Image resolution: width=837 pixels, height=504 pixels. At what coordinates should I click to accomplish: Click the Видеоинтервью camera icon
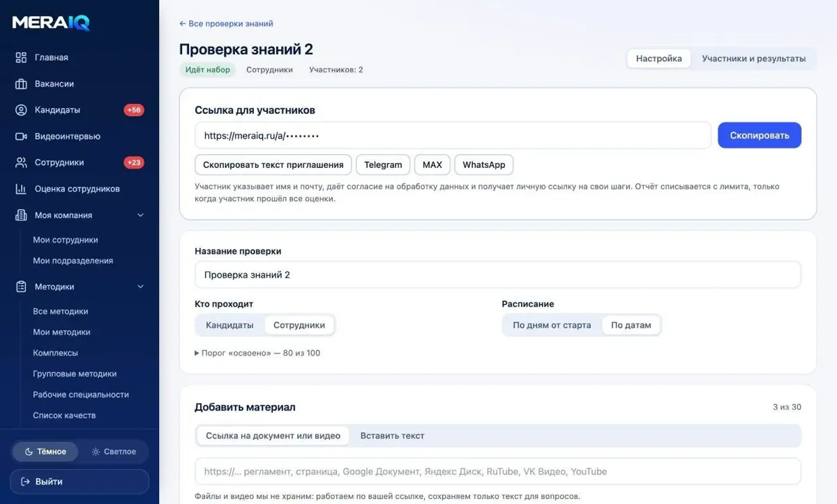(x=21, y=136)
